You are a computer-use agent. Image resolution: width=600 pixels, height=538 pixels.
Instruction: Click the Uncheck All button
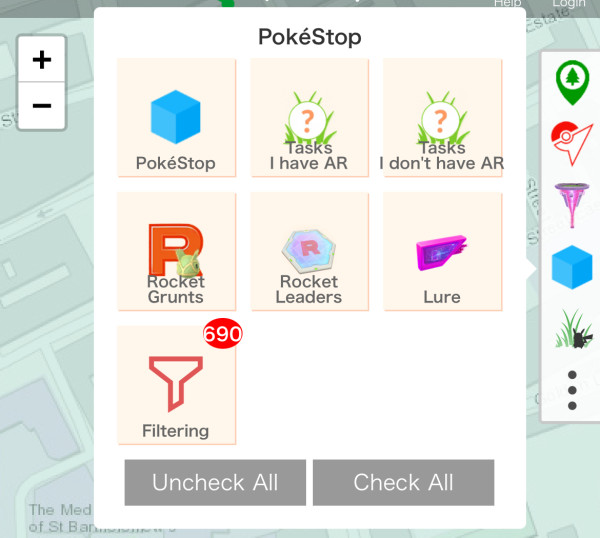215,483
